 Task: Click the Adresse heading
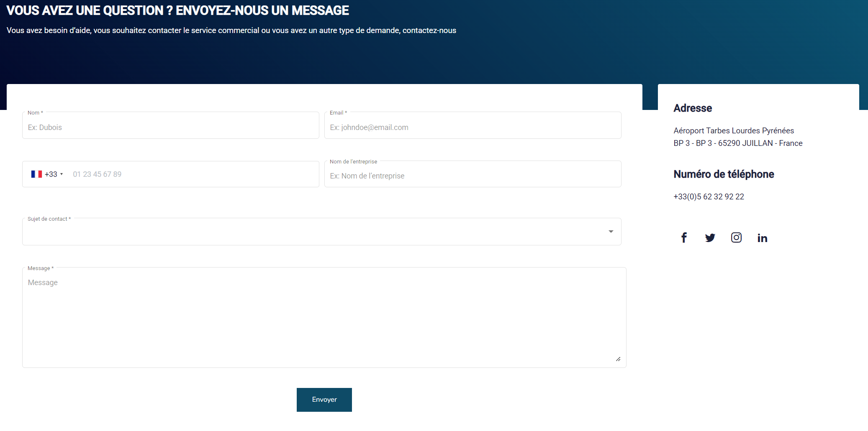coord(693,108)
